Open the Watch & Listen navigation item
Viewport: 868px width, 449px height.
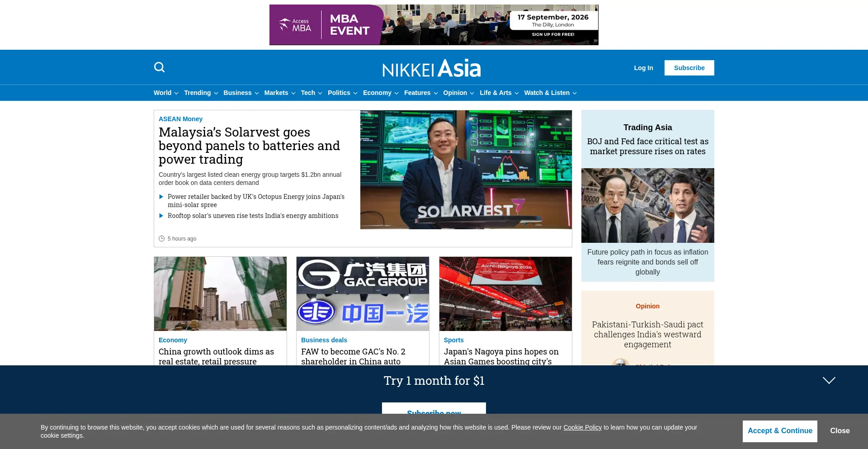[547, 93]
